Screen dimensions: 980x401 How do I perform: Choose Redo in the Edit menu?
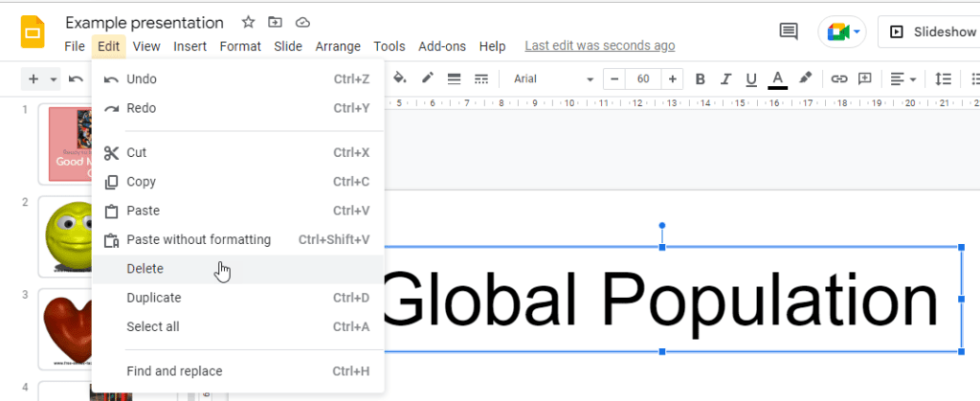(x=238, y=108)
